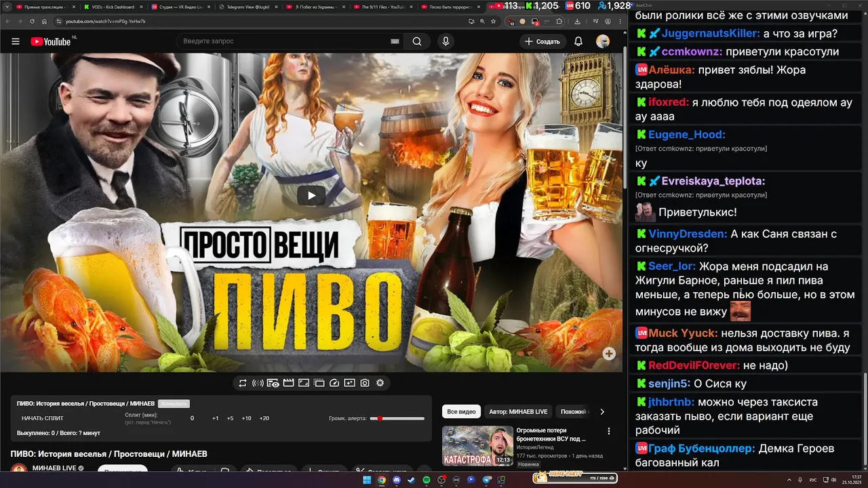This screenshot has width=868, height=488.
Task: Click the YouTube search magnifier button
Action: pyautogui.click(x=417, y=41)
